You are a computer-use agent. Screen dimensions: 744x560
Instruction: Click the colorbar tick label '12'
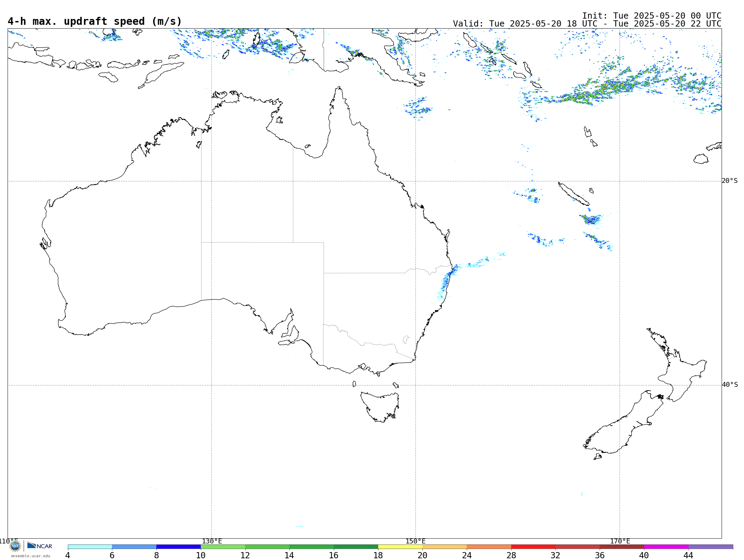click(x=245, y=555)
